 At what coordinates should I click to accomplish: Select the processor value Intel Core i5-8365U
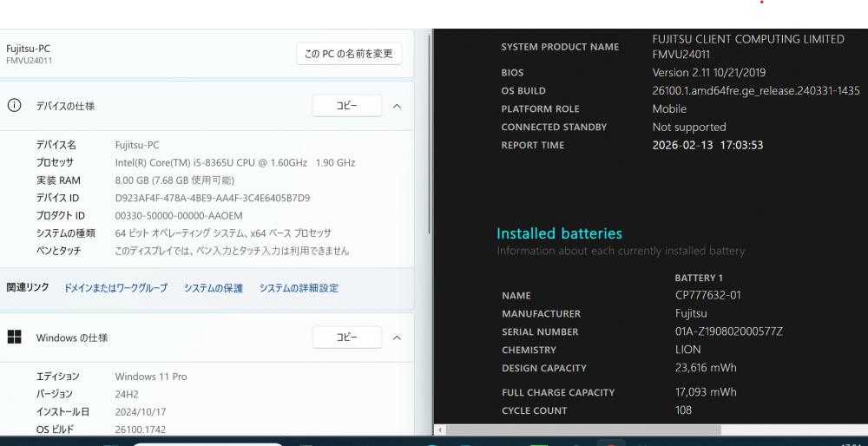(235, 162)
